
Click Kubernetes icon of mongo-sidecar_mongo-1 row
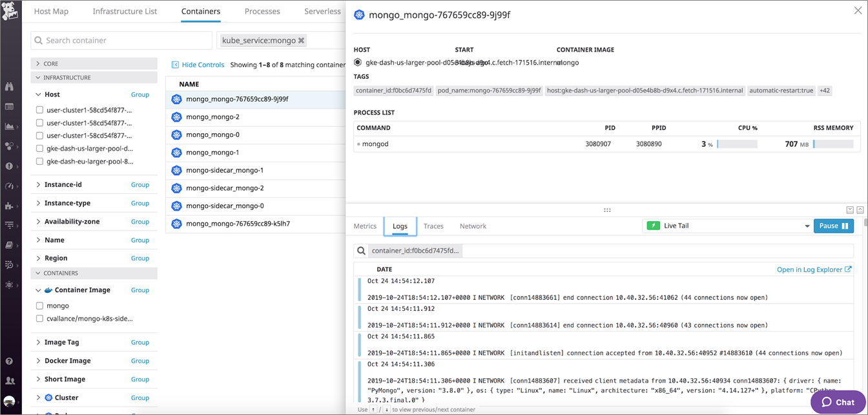pos(176,171)
